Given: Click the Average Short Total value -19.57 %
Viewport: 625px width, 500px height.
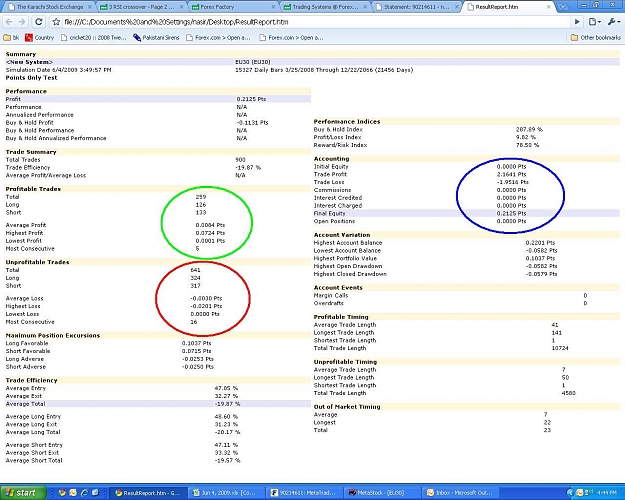Looking at the screenshot, I should click(227, 461).
